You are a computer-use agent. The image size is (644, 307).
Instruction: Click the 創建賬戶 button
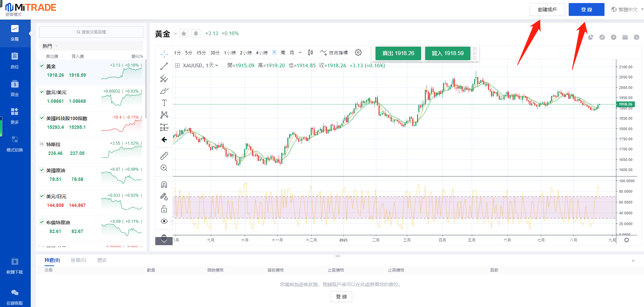coord(547,9)
